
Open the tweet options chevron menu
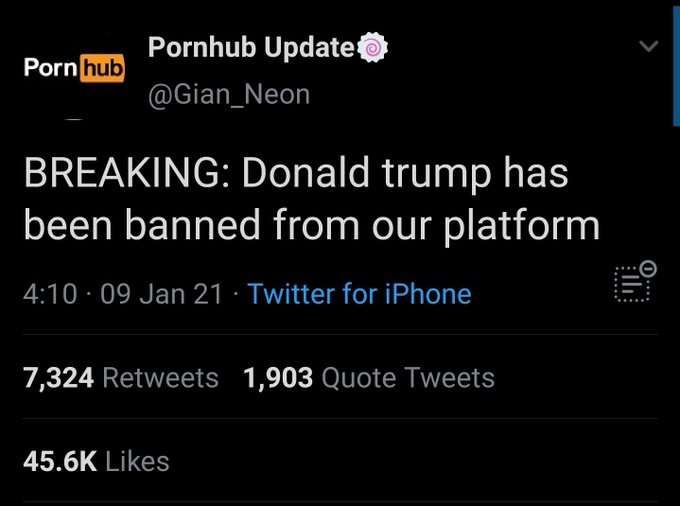(648, 46)
